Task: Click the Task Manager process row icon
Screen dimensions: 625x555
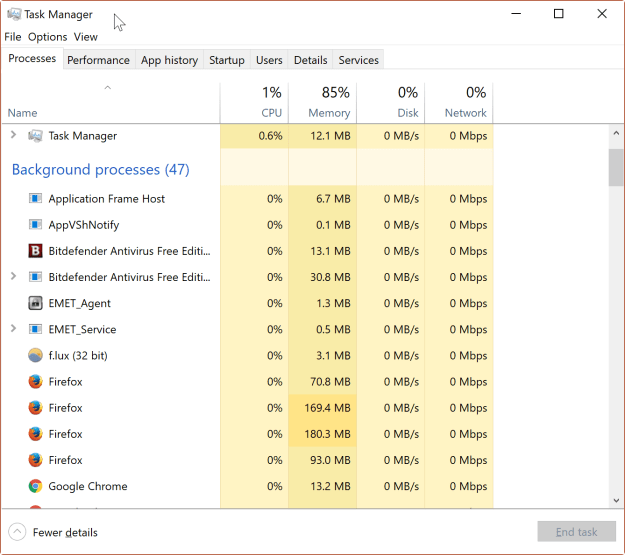Action: tap(35, 136)
